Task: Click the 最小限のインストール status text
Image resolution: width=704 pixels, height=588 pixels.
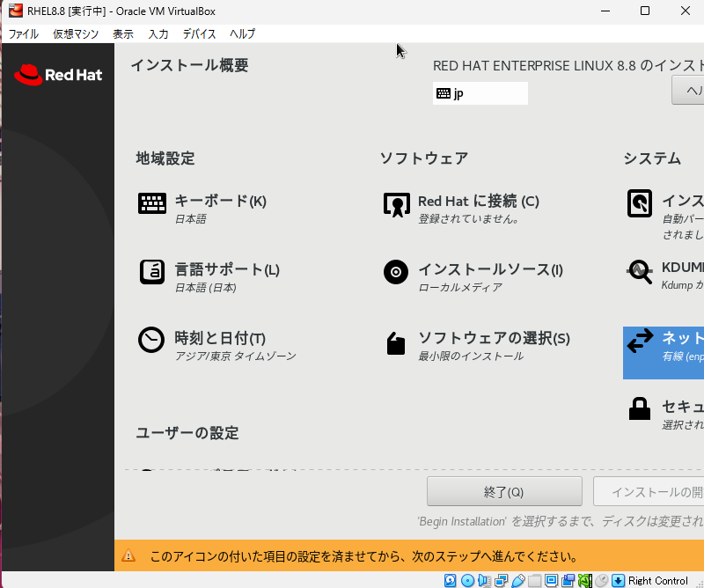Action: 471,356
